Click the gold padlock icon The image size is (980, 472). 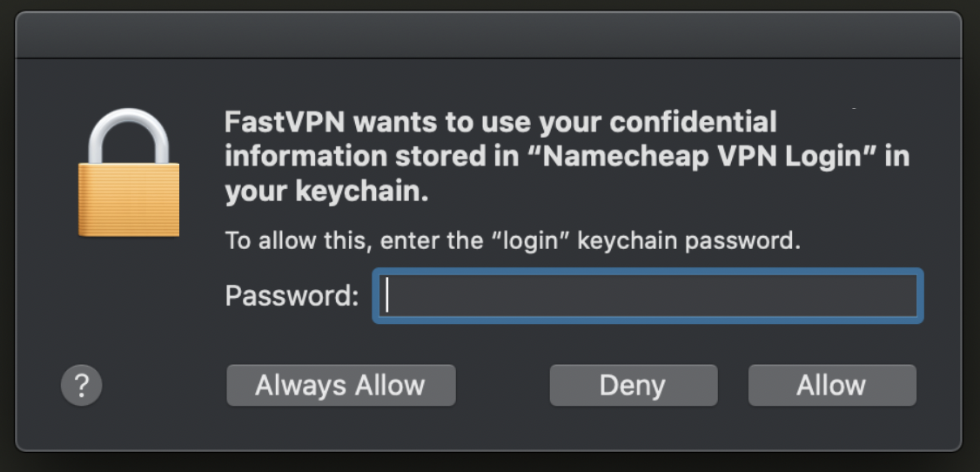(129, 173)
